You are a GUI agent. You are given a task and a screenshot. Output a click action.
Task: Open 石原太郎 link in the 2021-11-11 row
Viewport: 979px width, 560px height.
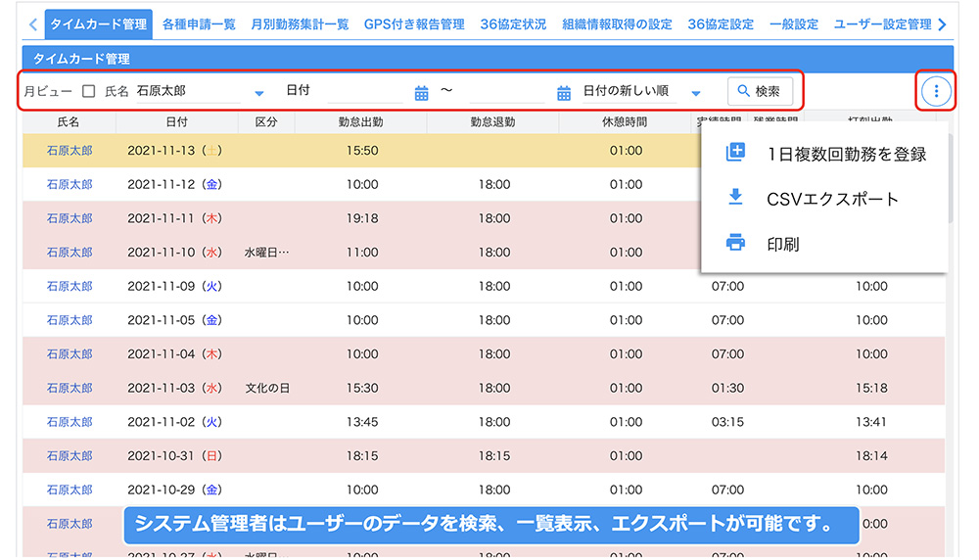coord(70,218)
